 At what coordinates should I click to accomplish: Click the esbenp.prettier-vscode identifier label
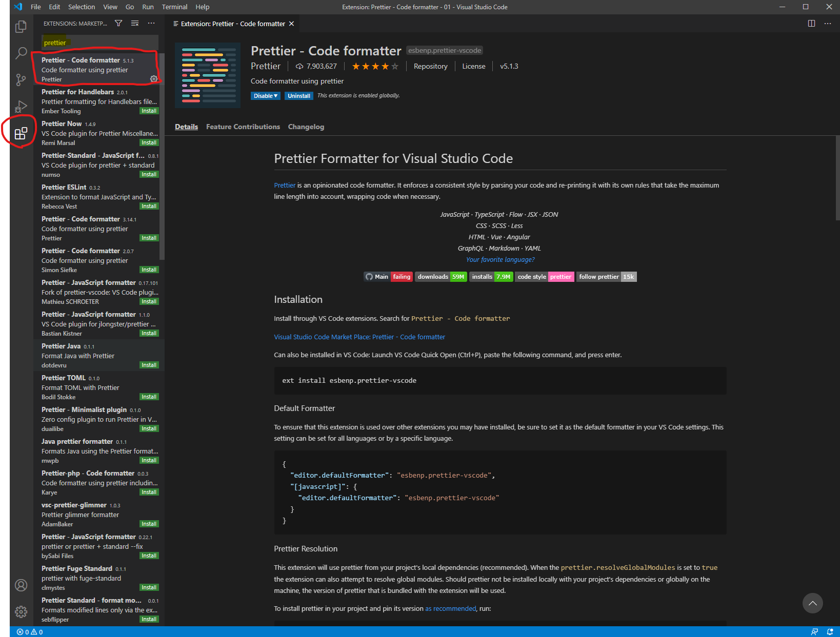coord(445,50)
